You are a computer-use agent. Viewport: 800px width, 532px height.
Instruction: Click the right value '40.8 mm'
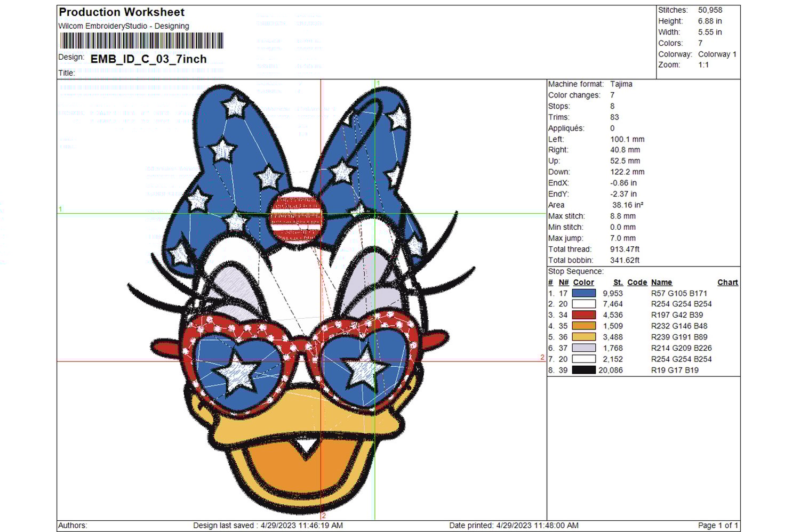(625, 150)
